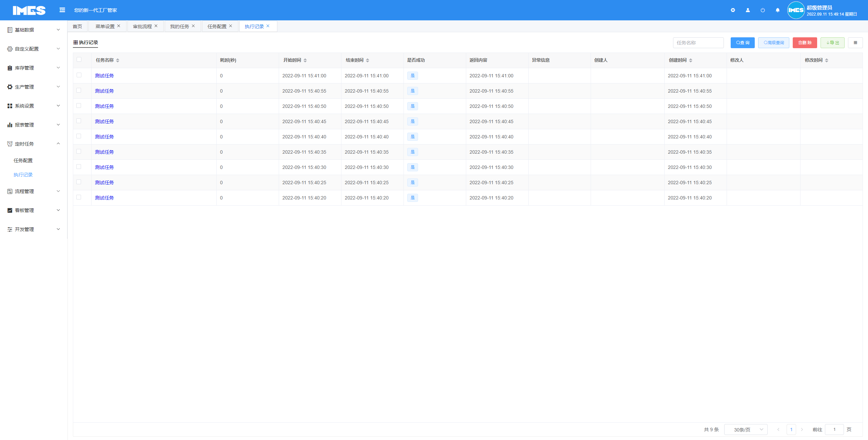Viewport: 868px width, 440px height.
Task: Expand the 库存管理 menu chevron
Action: [58, 68]
